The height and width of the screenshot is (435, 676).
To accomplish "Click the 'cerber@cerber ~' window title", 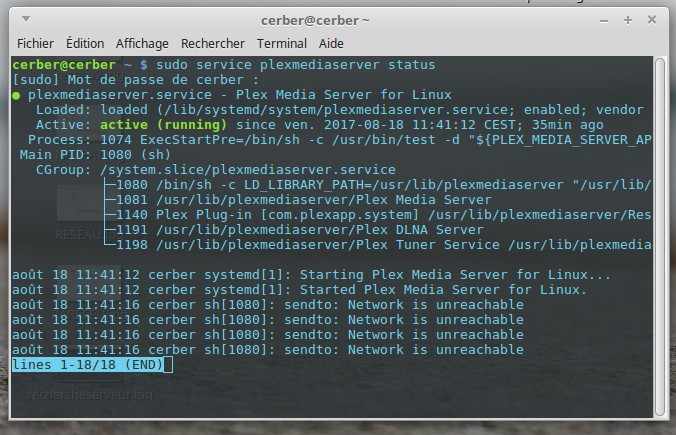I will coord(315,20).
